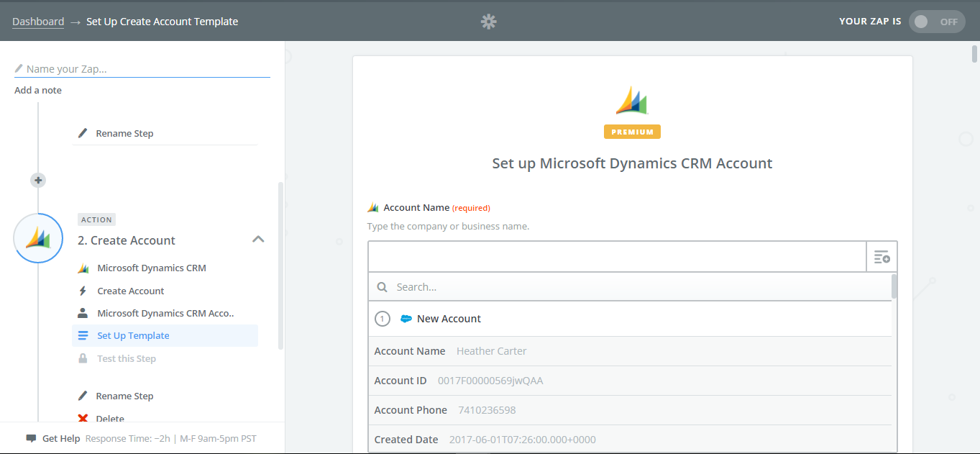Click the Microsoft Dynamics CRM step circle icon

coord(38,238)
